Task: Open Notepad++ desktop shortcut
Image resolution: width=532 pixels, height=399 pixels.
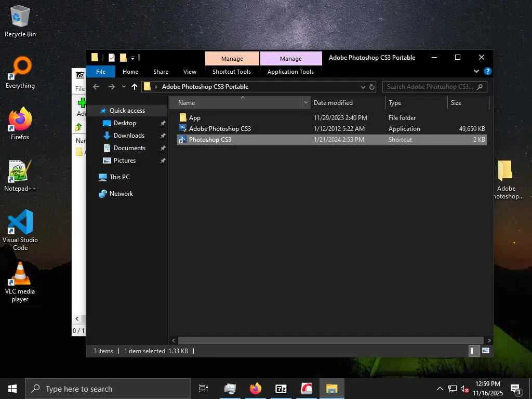Action: [x=20, y=176]
